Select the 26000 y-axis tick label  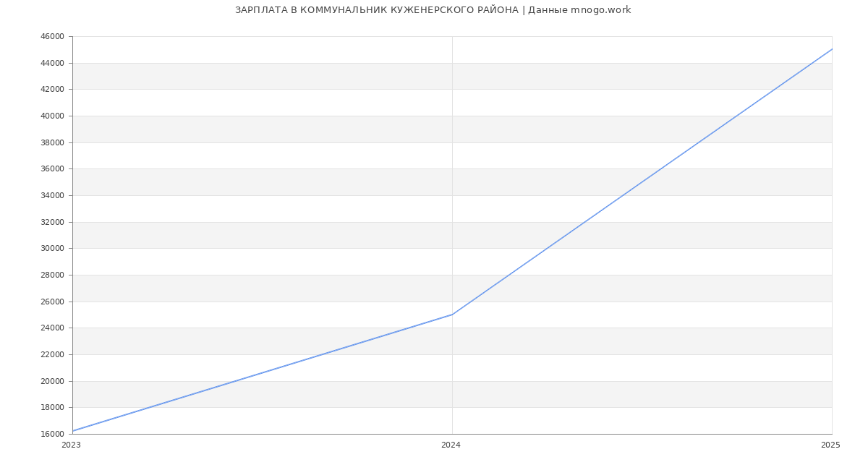52,302
